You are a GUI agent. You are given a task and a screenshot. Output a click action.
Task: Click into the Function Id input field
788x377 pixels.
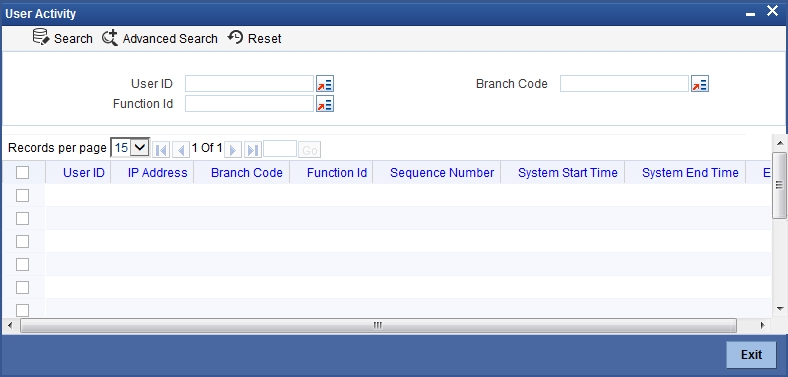pyautogui.click(x=249, y=104)
